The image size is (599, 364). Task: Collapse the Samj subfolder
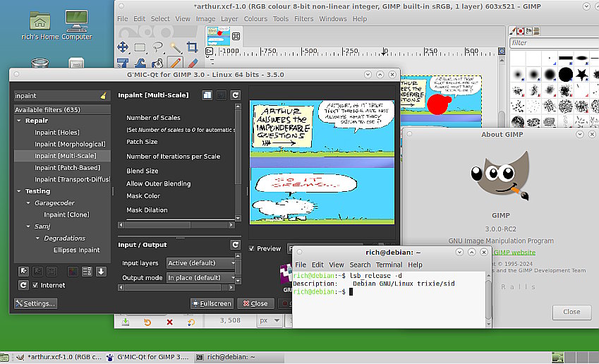click(x=28, y=226)
